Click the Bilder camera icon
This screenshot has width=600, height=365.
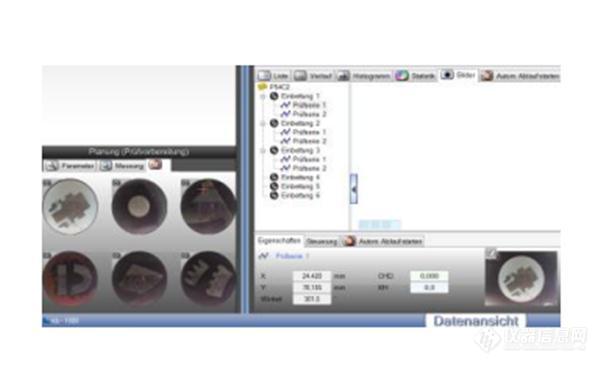coord(447,75)
